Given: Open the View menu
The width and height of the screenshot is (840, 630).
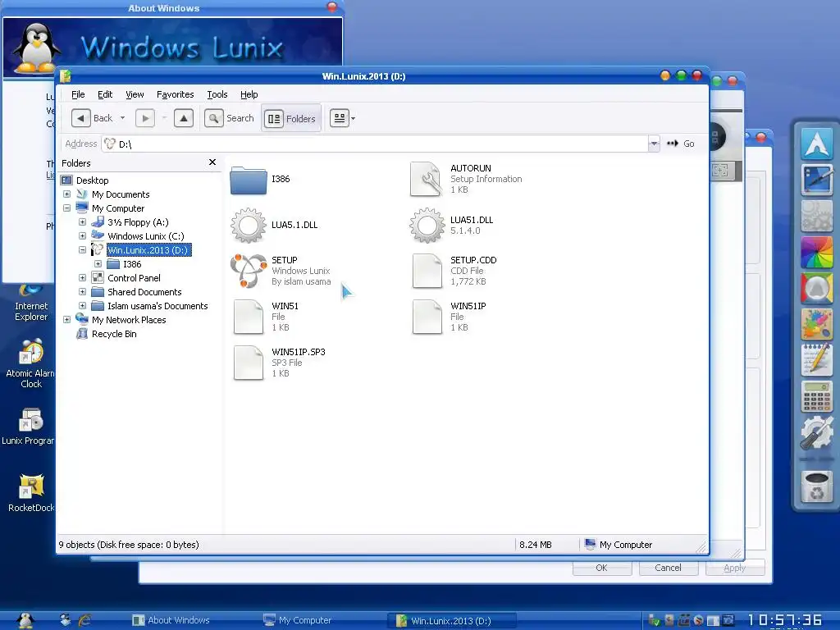Looking at the screenshot, I should 135,94.
